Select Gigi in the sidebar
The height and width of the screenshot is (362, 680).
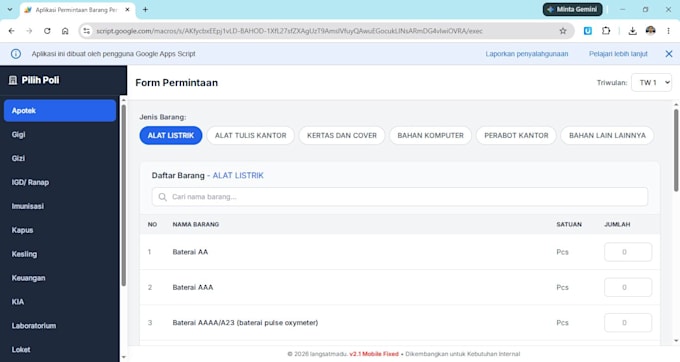pos(60,134)
